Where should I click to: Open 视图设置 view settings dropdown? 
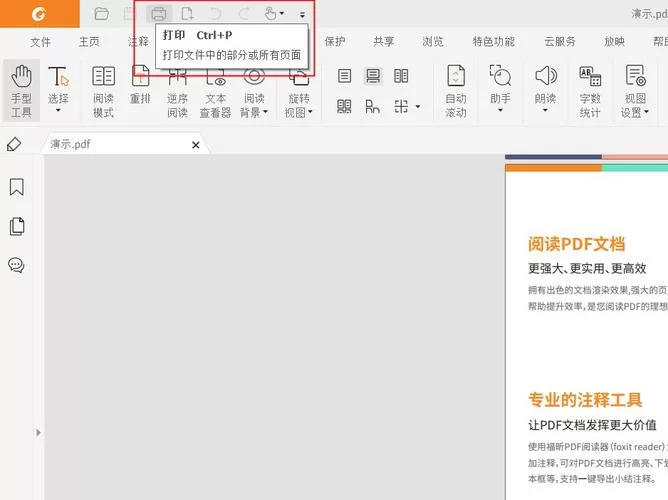pyautogui.click(x=635, y=91)
